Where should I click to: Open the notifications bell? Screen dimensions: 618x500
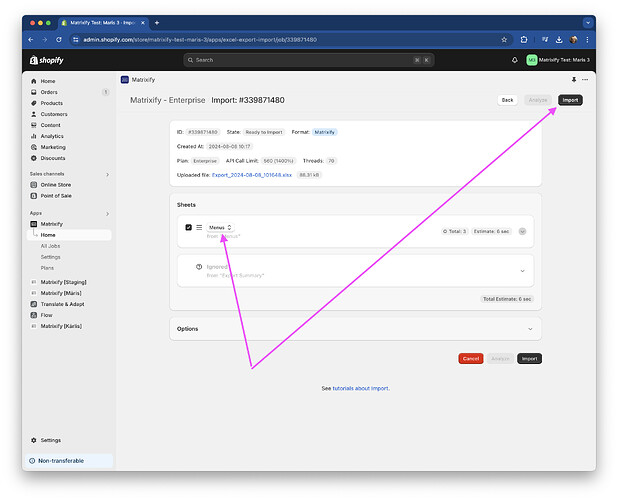(x=514, y=60)
